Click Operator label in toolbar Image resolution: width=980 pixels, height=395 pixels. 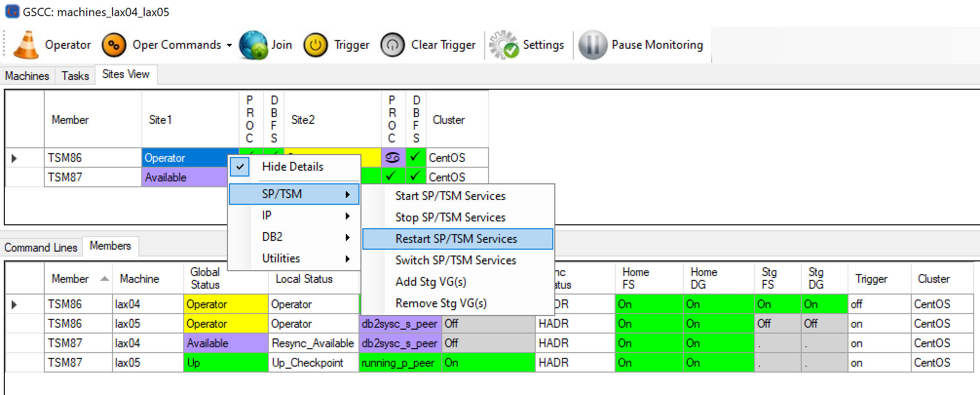point(68,45)
